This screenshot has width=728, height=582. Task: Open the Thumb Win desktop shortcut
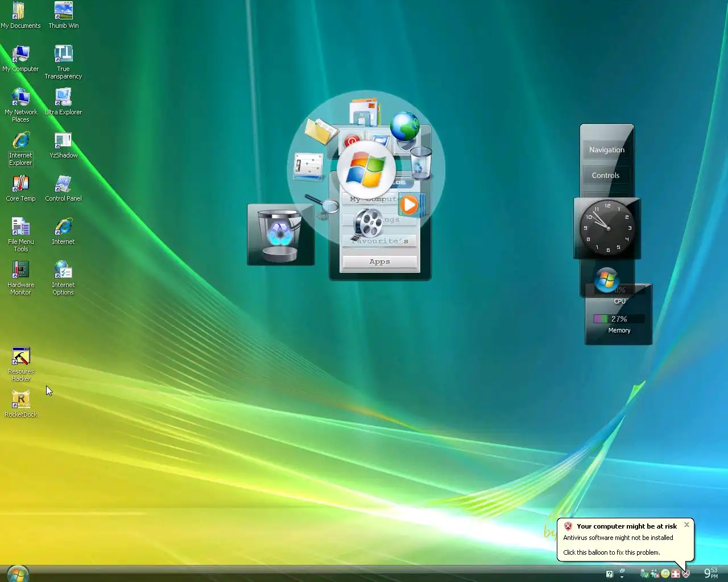pos(63,15)
